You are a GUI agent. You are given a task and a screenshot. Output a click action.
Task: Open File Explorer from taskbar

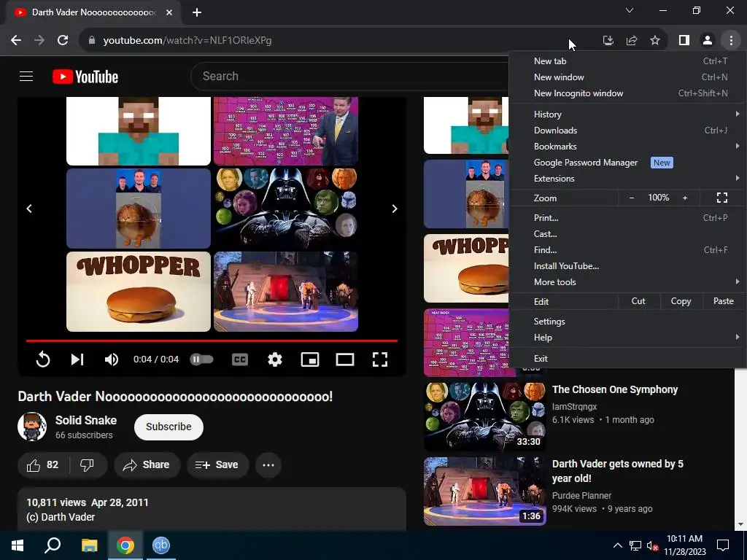pos(89,545)
